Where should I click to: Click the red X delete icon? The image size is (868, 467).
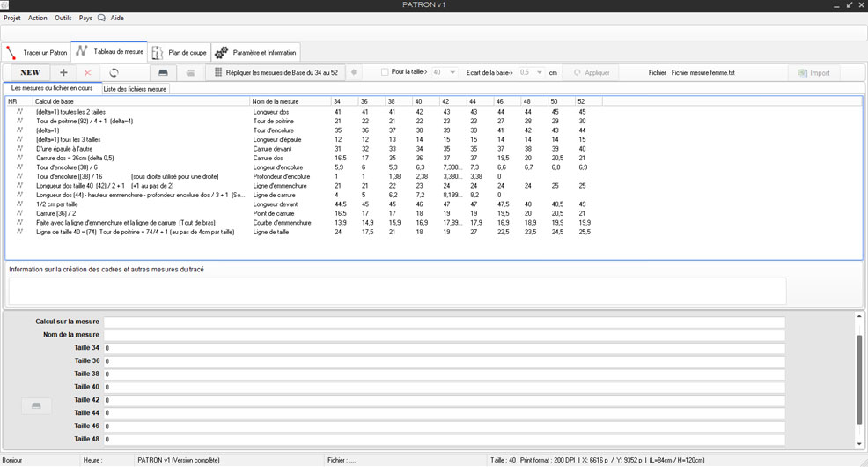87,73
